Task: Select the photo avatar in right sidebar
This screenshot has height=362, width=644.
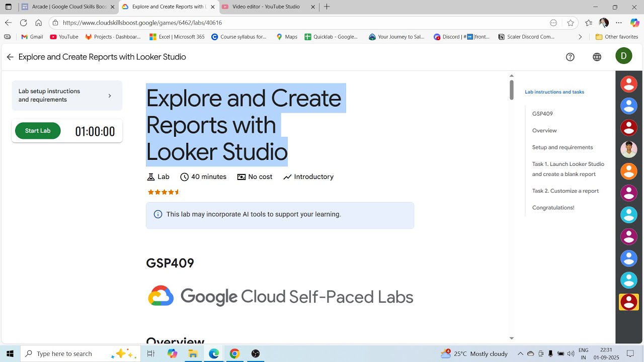Action: click(629, 149)
